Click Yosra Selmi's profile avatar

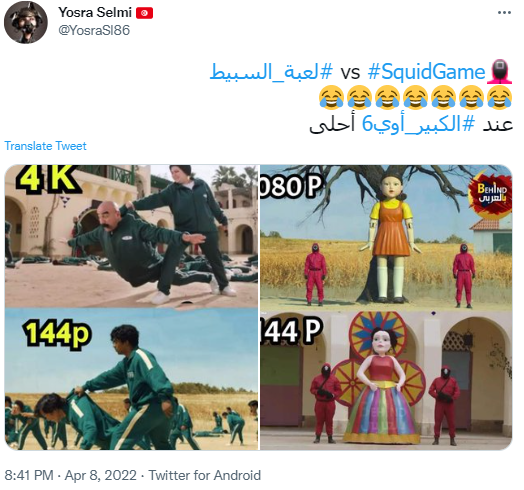click(x=26, y=22)
